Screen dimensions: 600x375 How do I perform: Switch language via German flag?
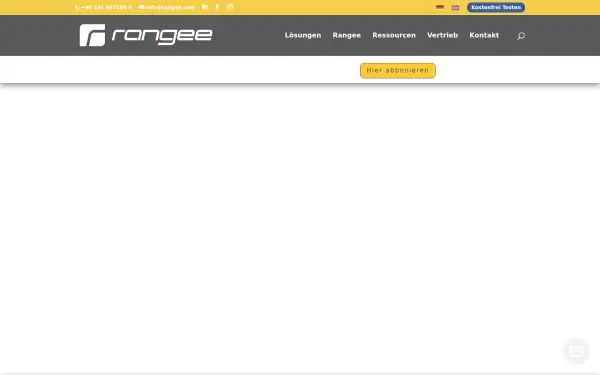[x=440, y=7]
